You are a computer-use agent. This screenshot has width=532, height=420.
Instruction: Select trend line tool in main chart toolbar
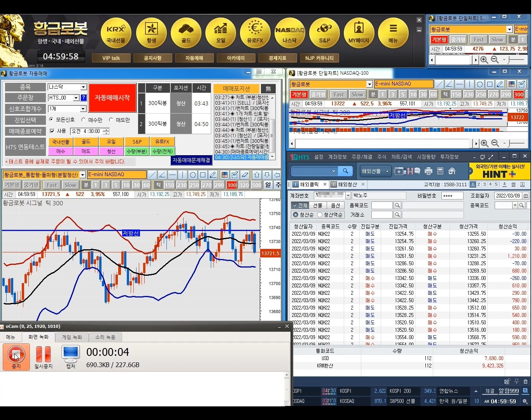pyautogui.click(x=152, y=175)
